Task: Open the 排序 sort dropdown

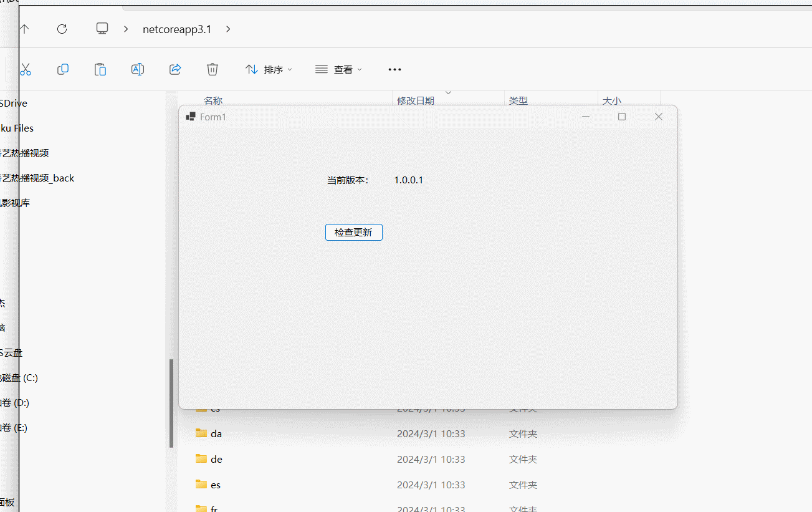Action: (269, 69)
